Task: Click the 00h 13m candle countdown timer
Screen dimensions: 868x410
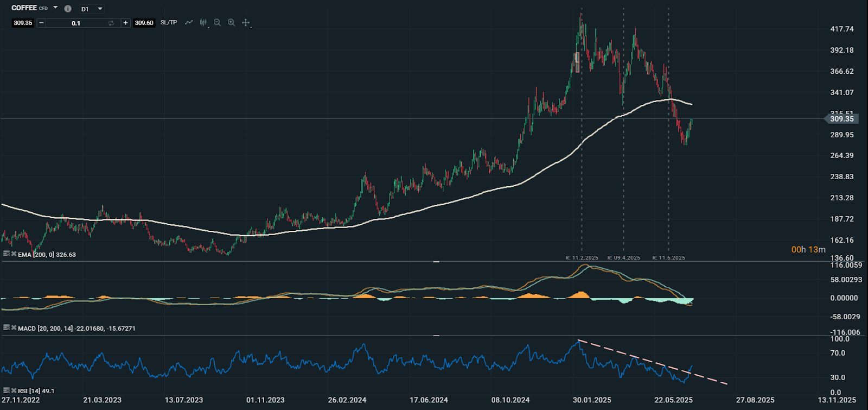Action: pyautogui.click(x=808, y=250)
